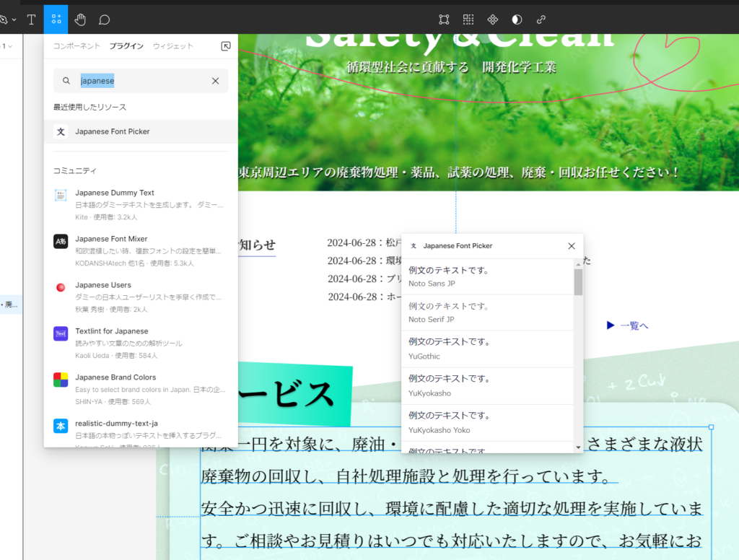
Task: Close the Japanese Font Picker window
Action: 572,246
